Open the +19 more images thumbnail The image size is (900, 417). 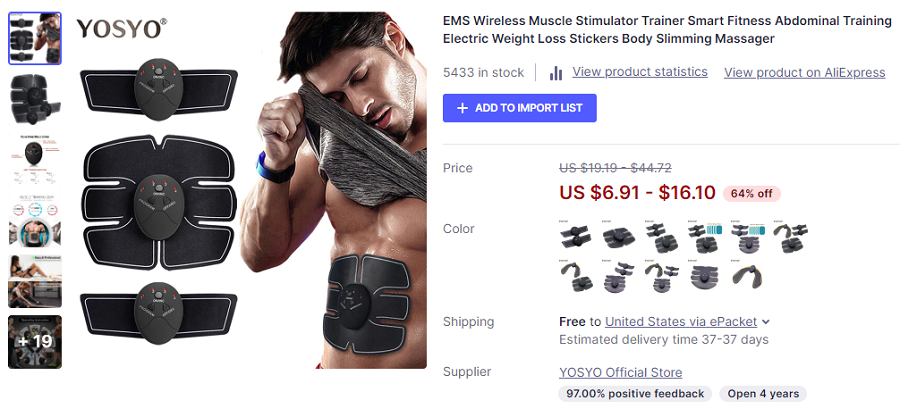(35, 342)
